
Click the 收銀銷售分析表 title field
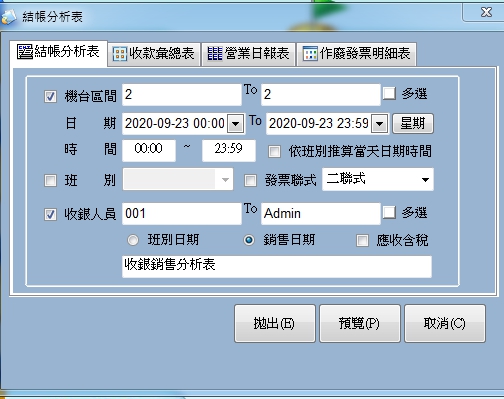tap(277, 266)
